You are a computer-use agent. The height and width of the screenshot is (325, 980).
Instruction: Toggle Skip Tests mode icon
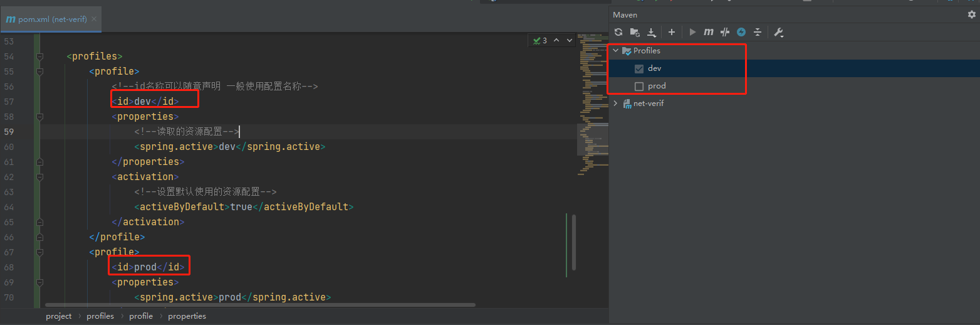[x=725, y=32]
